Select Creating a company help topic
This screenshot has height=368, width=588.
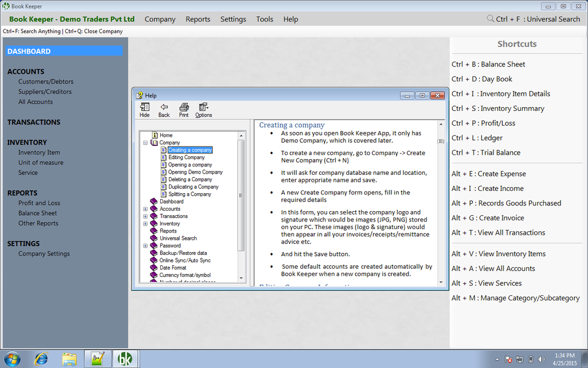[190, 150]
